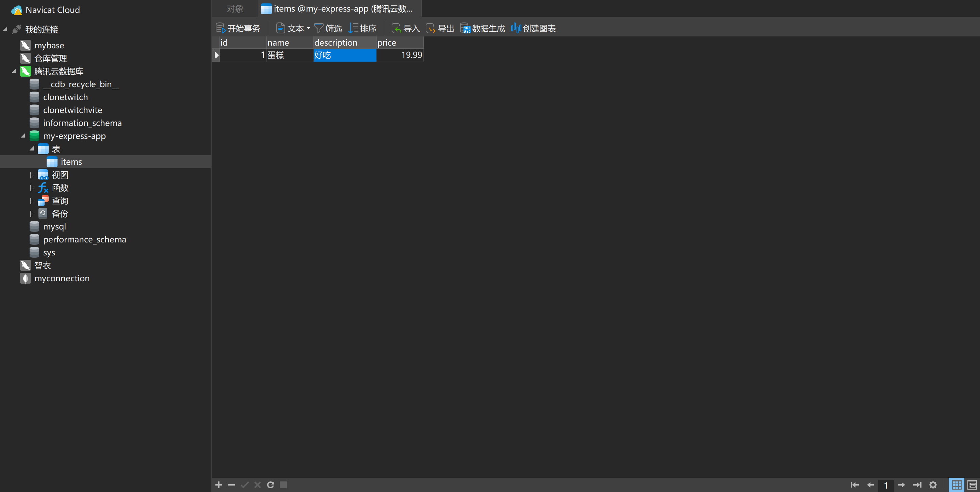The height and width of the screenshot is (492, 980).
Task: Switch to the Objects (对象) tab
Action: (235, 9)
